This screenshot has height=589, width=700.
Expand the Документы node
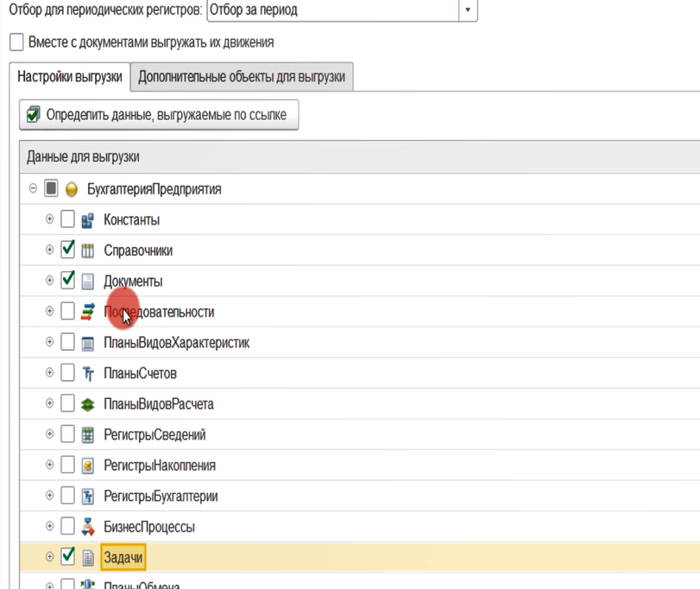(x=49, y=281)
